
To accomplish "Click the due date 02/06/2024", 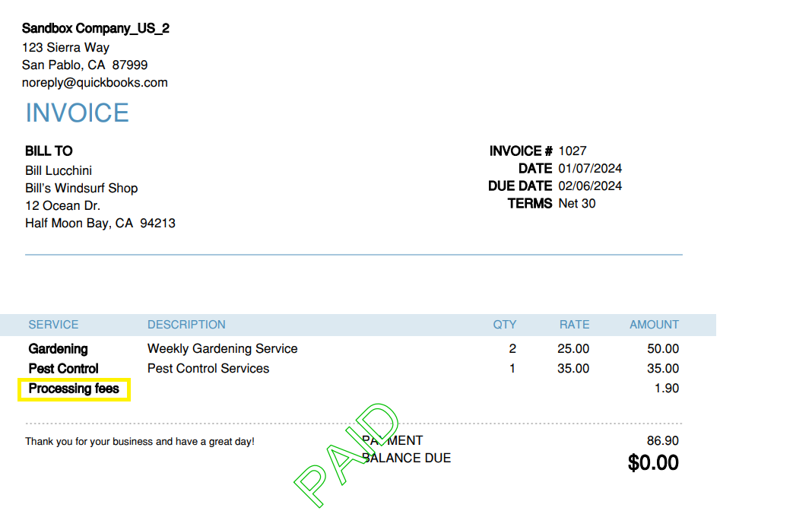I will [x=590, y=186].
